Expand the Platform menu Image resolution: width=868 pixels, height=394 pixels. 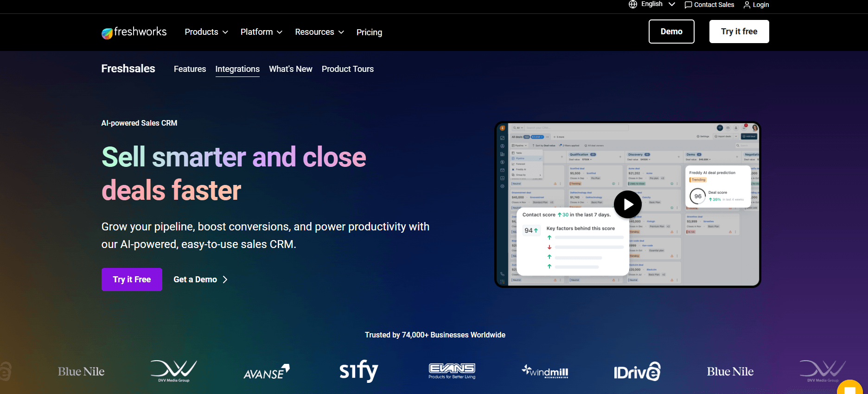[262, 32]
